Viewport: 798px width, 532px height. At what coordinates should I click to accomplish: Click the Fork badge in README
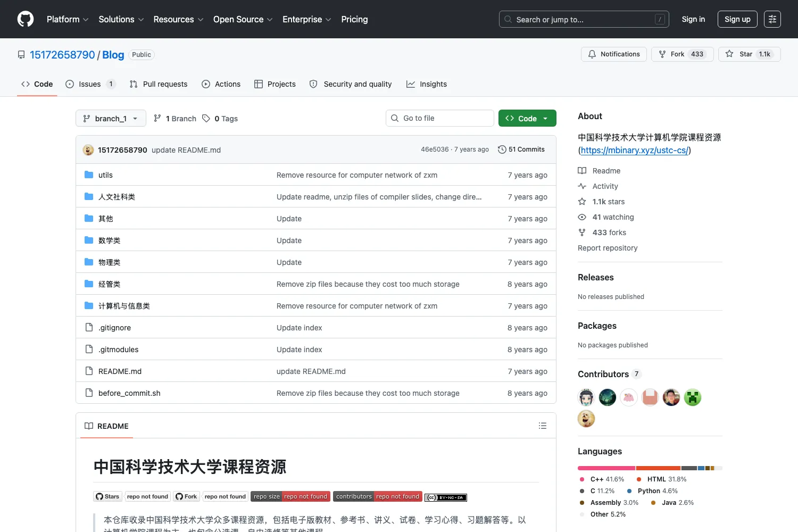pyautogui.click(x=186, y=496)
